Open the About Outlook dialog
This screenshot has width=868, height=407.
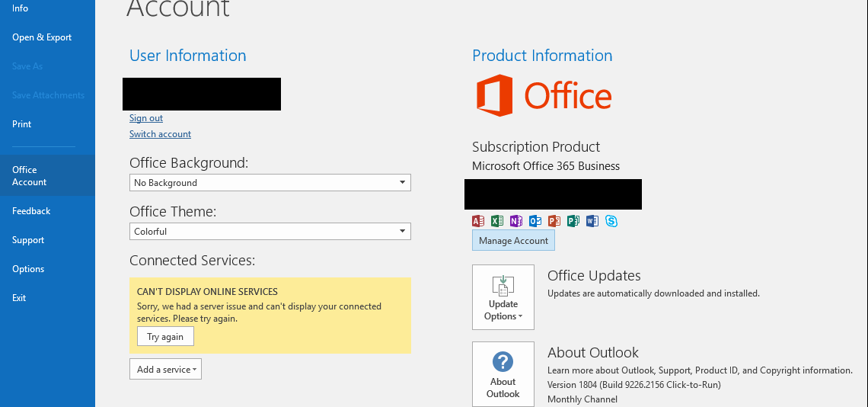(x=503, y=374)
